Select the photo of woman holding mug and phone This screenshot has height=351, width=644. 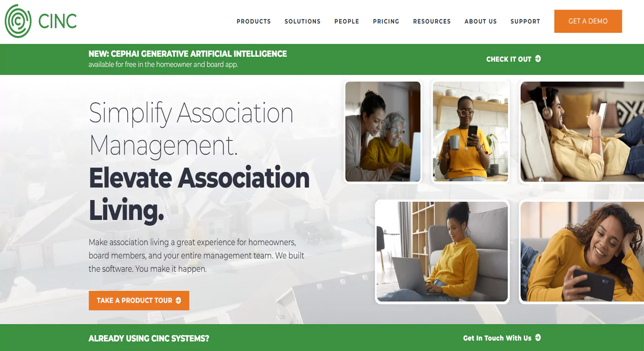tap(470, 132)
